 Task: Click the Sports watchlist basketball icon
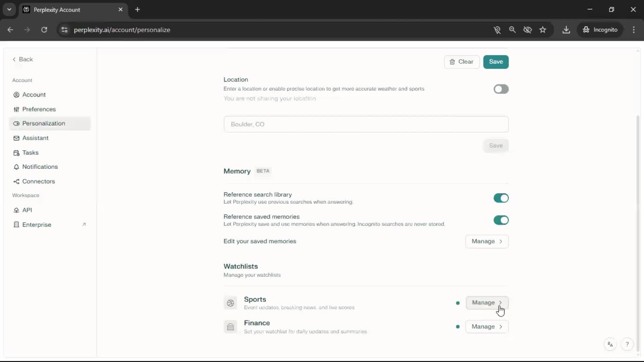pyautogui.click(x=230, y=303)
